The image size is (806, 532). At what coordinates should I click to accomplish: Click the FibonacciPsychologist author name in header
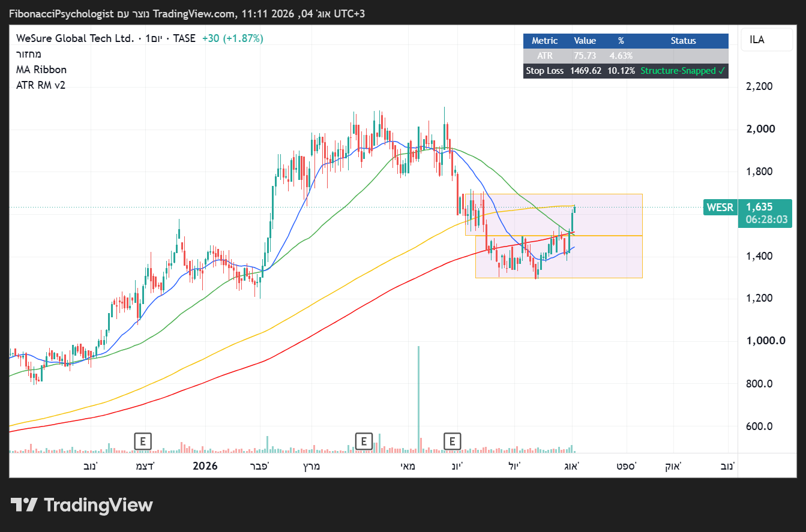coord(61,13)
